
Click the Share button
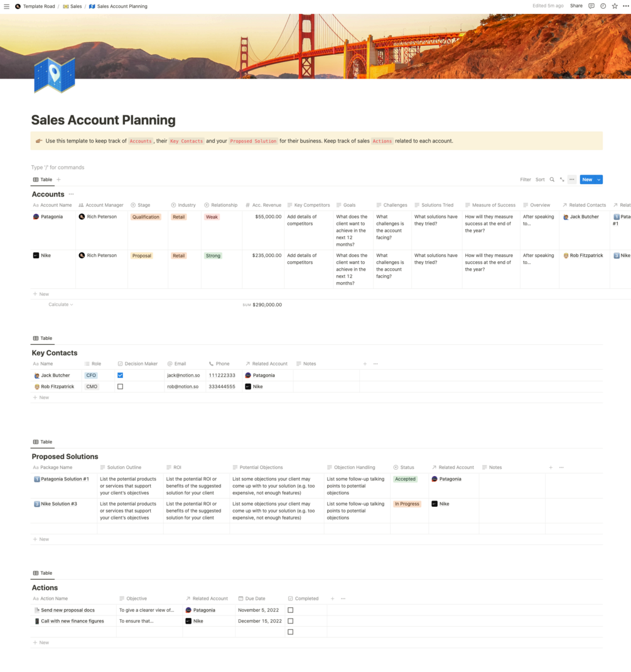pyautogui.click(x=576, y=6)
